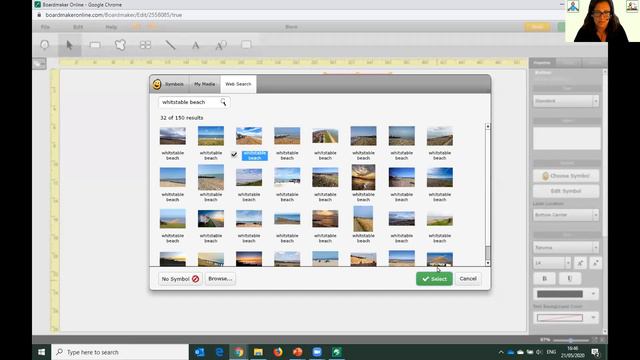Open File Explorer from the taskbar
640x360 pixels.
[x=258, y=352]
